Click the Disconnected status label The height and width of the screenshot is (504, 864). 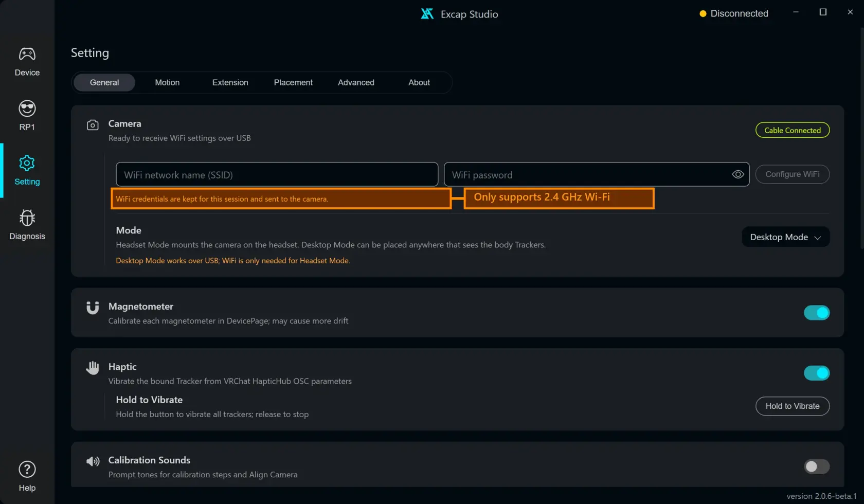point(739,14)
